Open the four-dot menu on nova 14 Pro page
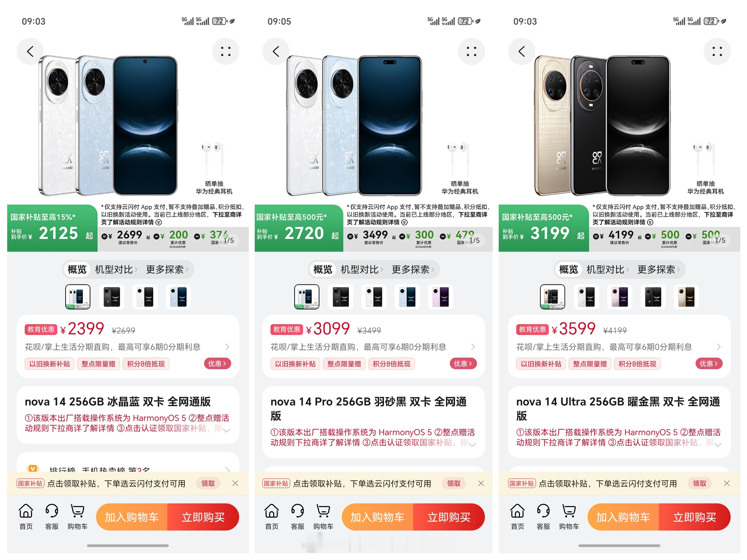747x560 pixels. pos(471,52)
